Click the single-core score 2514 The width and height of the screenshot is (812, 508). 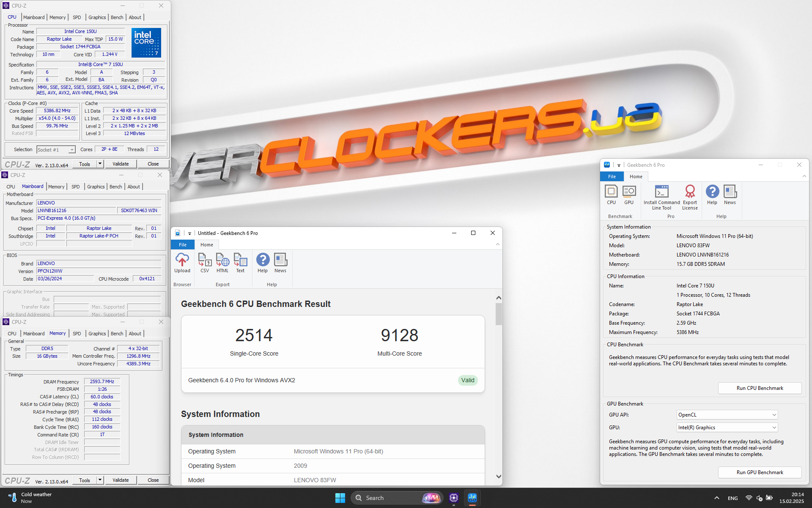click(x=254, y=335)
